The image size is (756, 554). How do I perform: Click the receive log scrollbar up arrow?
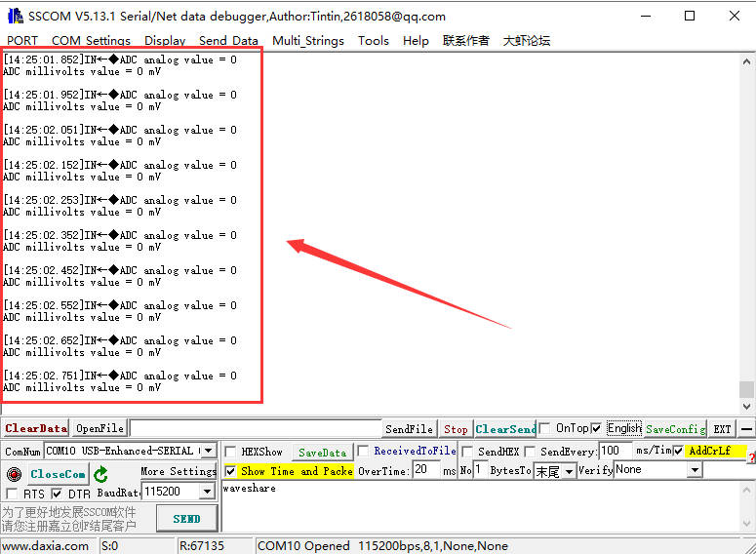point(746,61)
